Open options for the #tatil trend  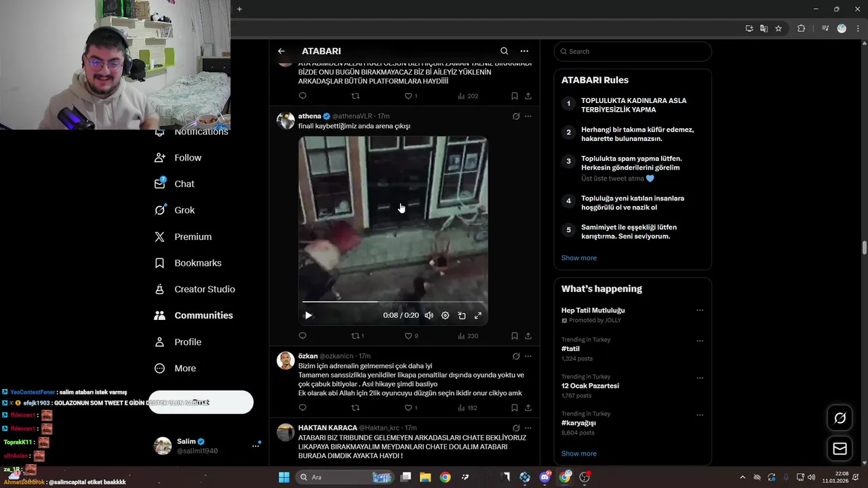click(700, 341)
